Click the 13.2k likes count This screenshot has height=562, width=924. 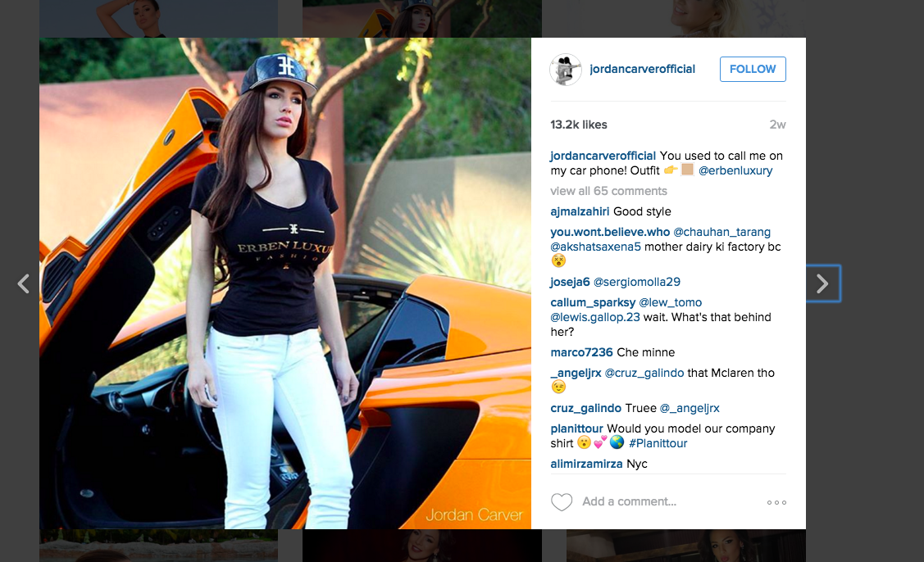click(x=579, y=125)
